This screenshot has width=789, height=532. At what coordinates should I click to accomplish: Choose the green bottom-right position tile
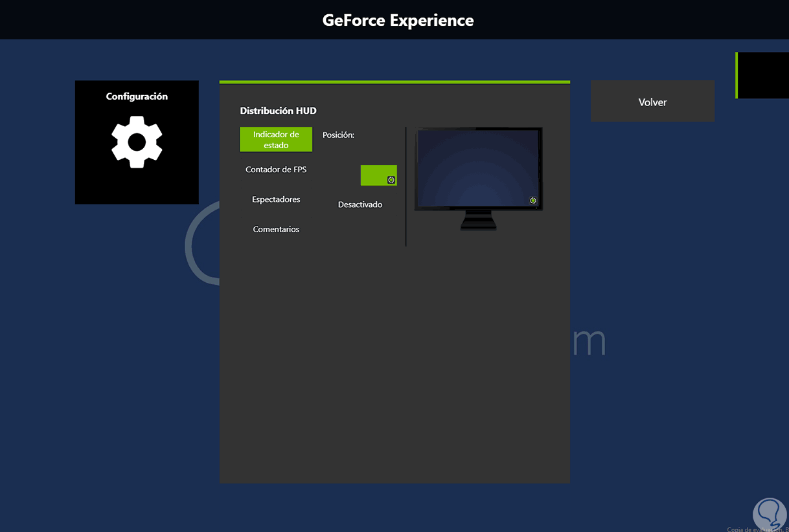pyautogui.click(x=379, y=175)
